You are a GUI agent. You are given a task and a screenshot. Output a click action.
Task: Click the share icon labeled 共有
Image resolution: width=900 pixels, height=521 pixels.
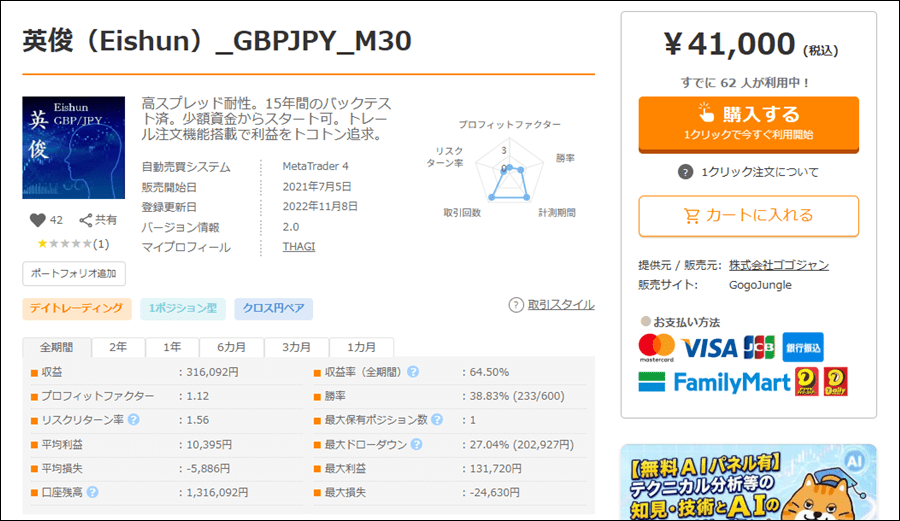pyautogui.click(x=86, y=220)
